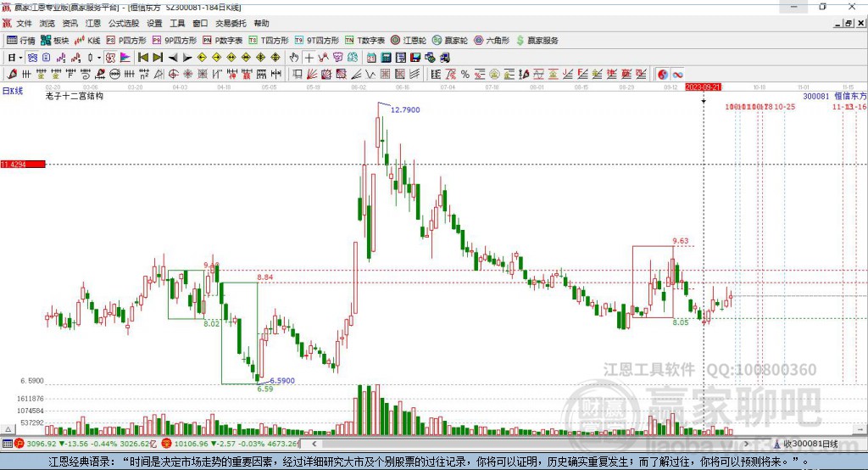This screenshot has width=868, height=470.
Task: Expand the candle style dropdown arrow
Action: [99, 58]
